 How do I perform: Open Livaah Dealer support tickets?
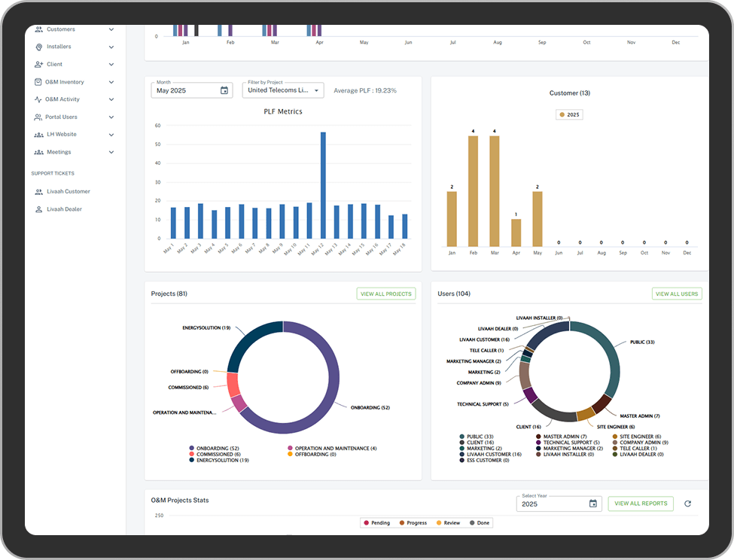pyautogui.click(x=64, y=209)
